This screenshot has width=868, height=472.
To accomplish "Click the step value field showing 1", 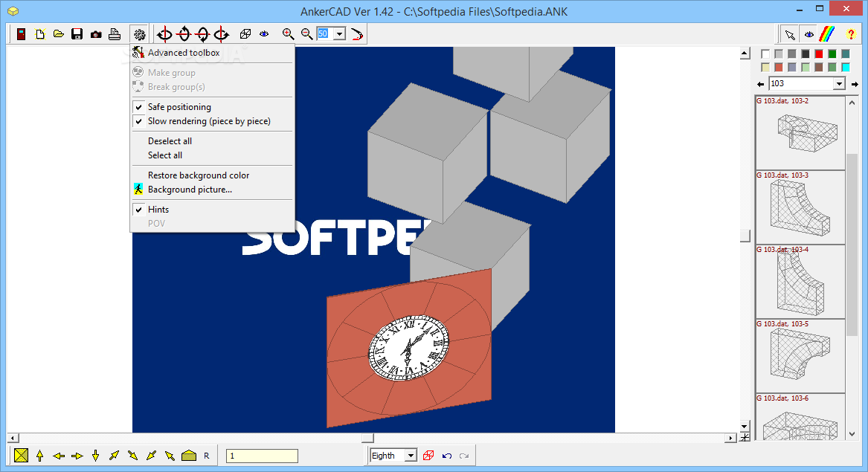I will (x=262, y=456).
